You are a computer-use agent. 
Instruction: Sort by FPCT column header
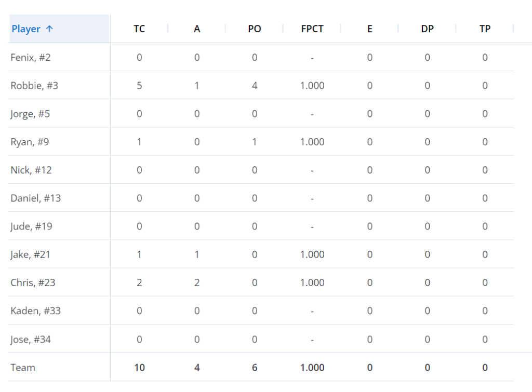pyautogui.click(x=312, y=29)
